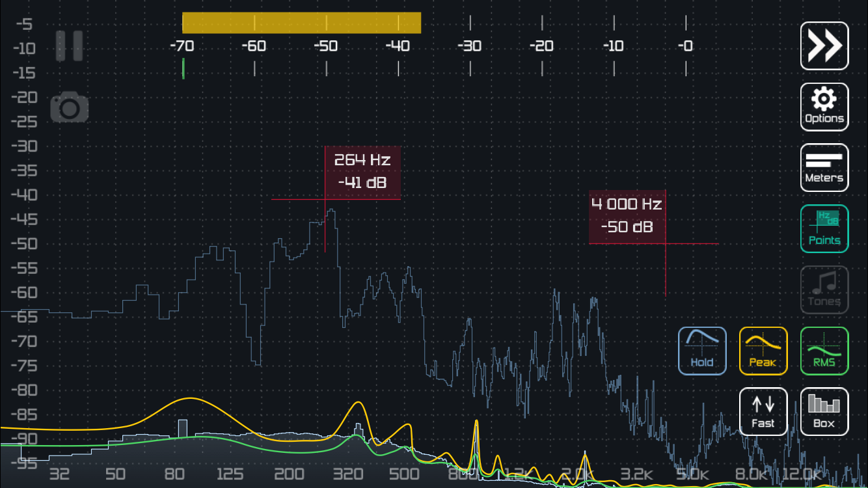This screenshot has height=488, width=868.
Task: Tap the -30 mark on the meter scale
Action: click(x=470, y=46)
